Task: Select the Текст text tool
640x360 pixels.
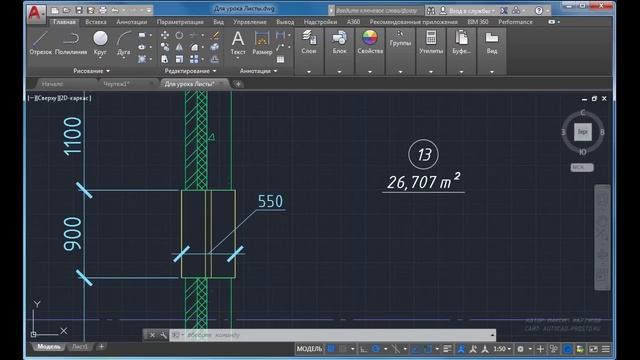Action: point(238,43)
